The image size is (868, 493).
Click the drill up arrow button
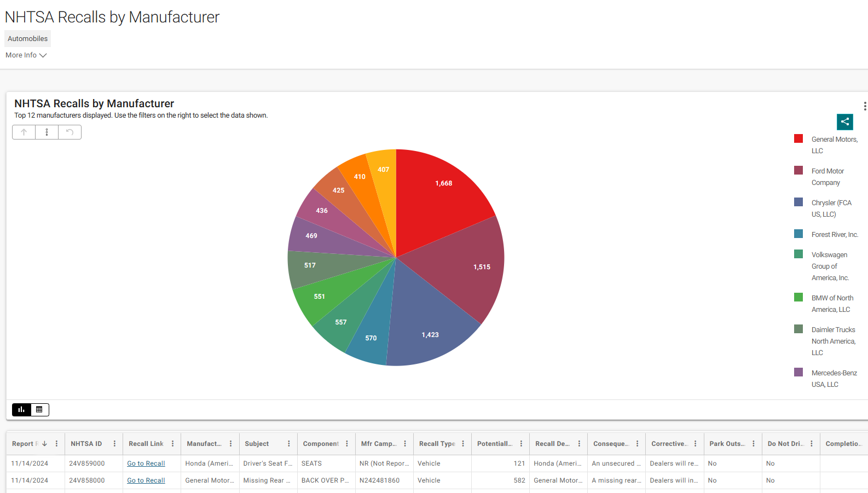click(x=24, y=132)
